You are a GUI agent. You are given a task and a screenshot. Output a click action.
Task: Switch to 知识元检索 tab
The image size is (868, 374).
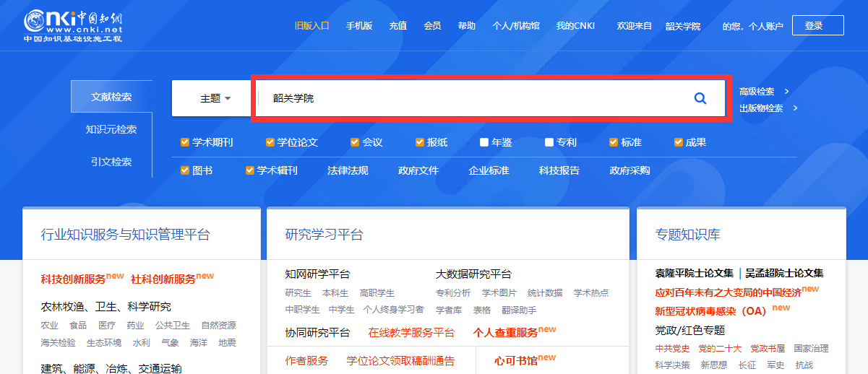(111, 129)
